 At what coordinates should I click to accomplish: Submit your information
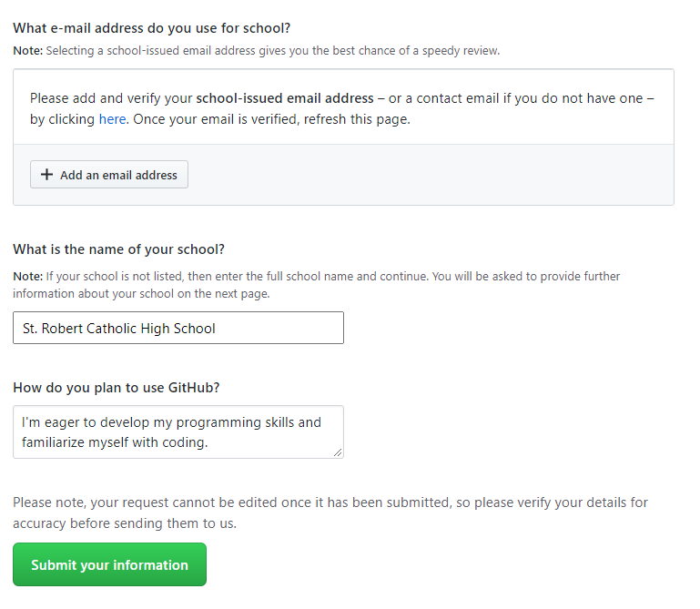[x=109, y=564]
